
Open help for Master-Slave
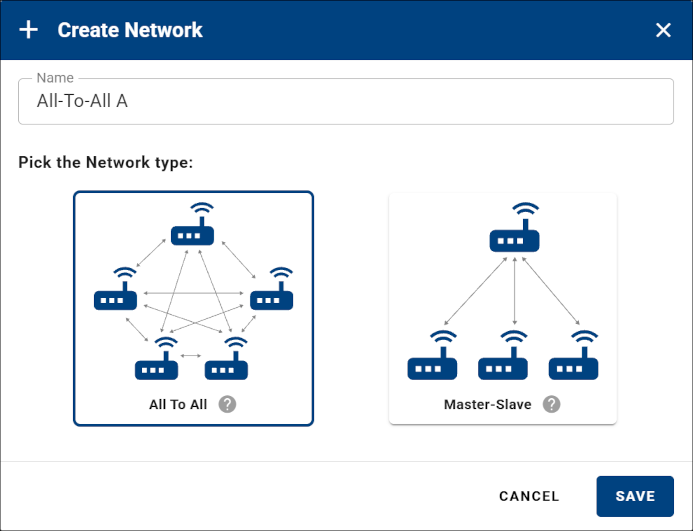click(552, 404)
